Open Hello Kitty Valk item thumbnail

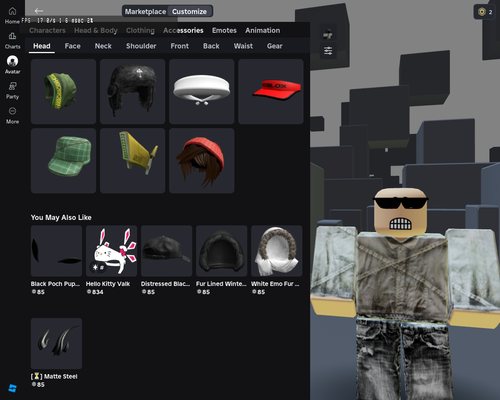point(111,251)
